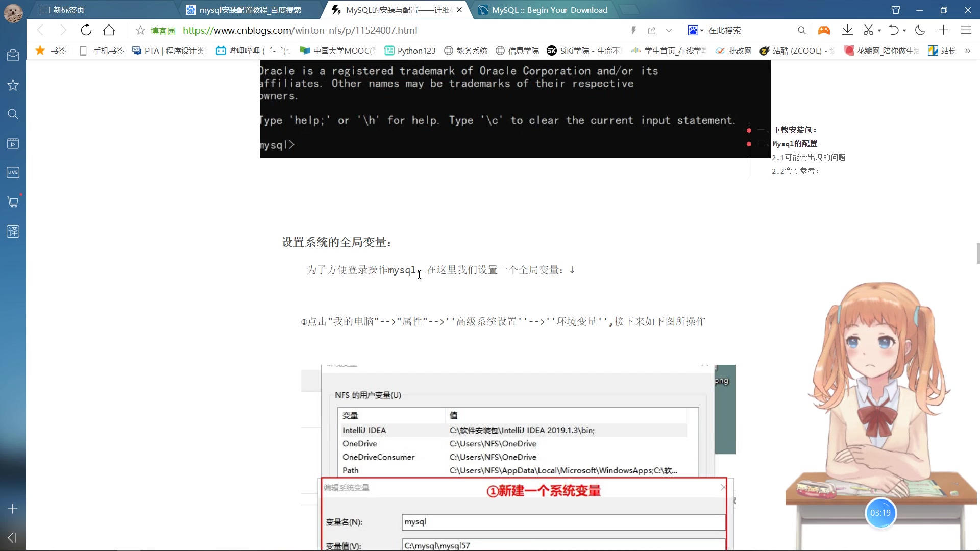Open the browser hamburger menu
Image resolution: width=980 pixels, height=551 pixels.
click(967, 30)
